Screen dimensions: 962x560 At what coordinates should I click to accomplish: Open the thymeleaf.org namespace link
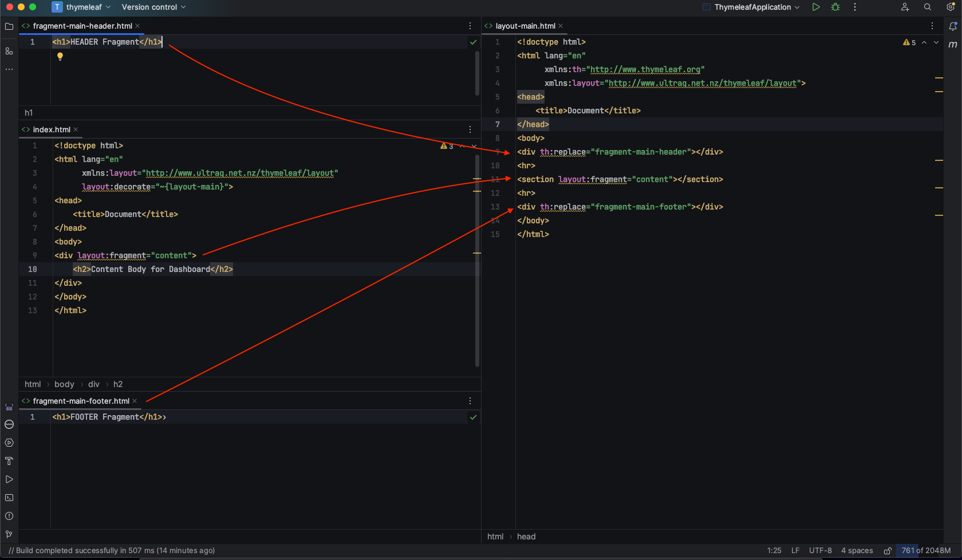click(x=645, y=69)
